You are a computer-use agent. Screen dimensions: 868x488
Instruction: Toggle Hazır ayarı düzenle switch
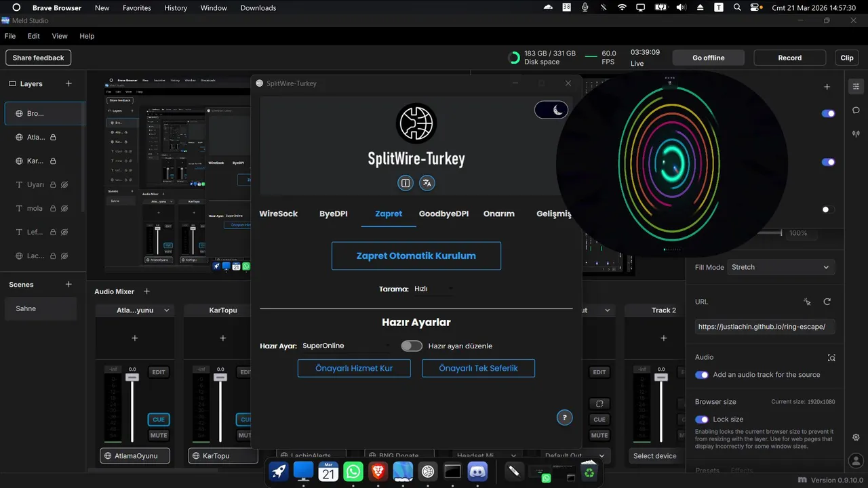[x=412, y=346]
